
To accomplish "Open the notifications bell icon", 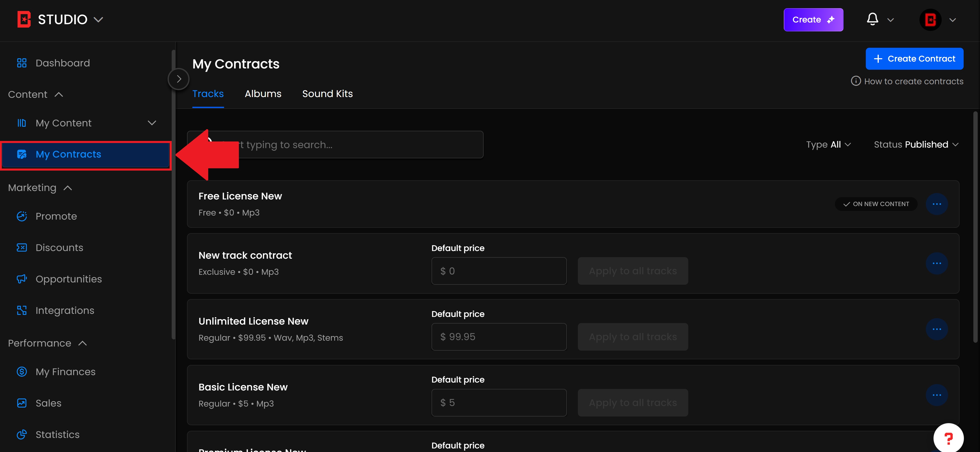I will coord(872,19).
